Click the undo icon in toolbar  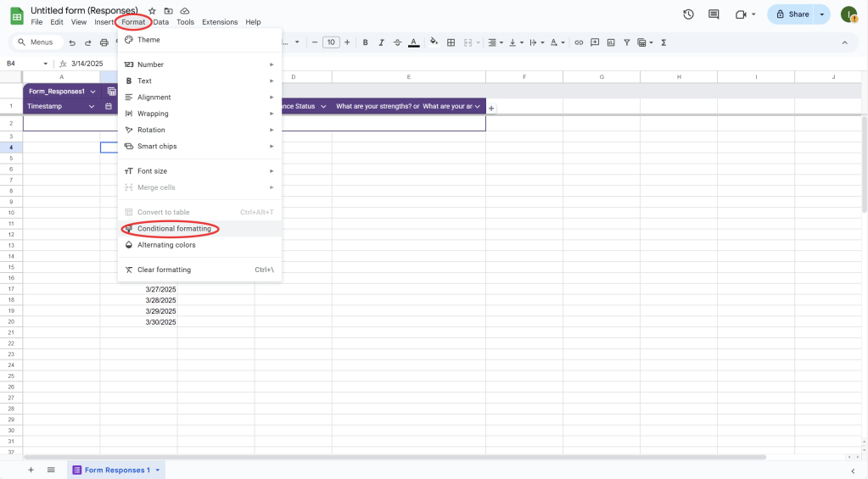coord(72,42)
